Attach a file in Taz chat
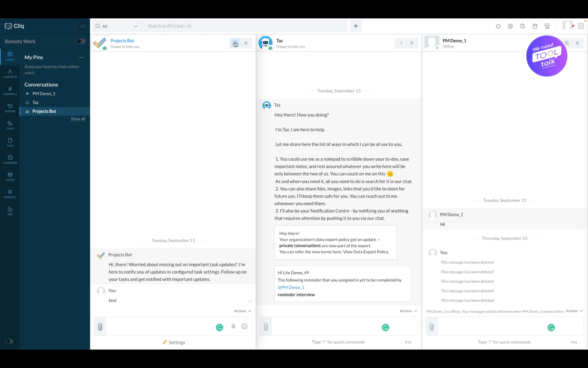 (x=266, y=326)
